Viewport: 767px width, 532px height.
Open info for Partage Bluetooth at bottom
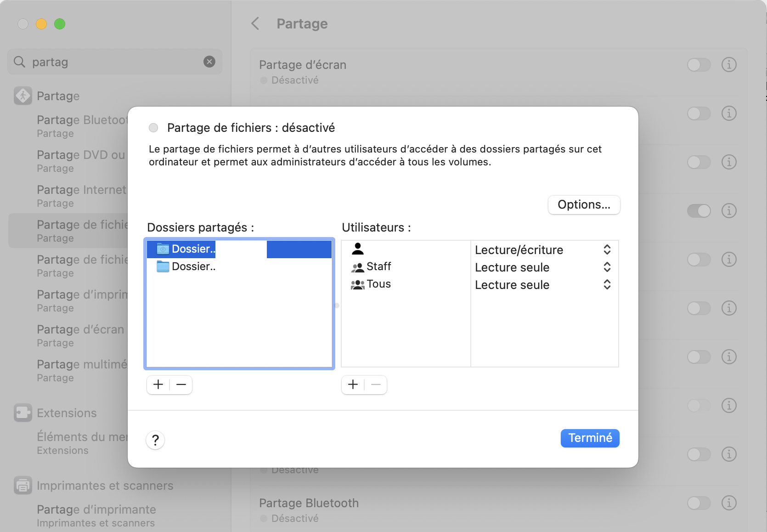tap(729, 503)
